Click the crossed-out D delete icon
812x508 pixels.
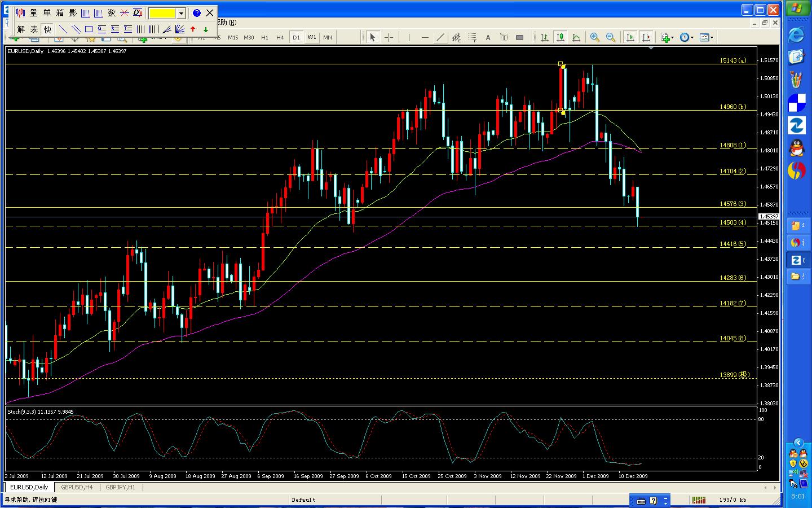138,13
